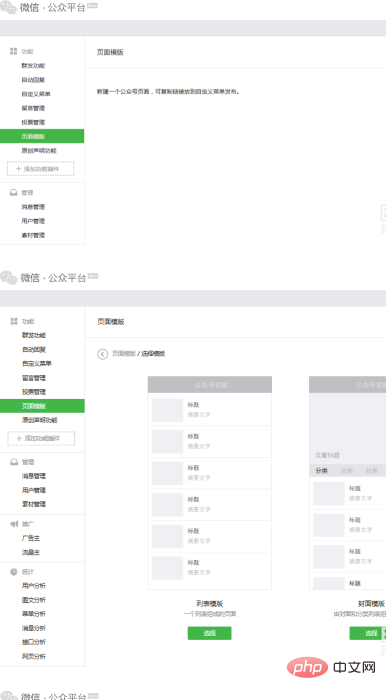Open 自动回复 in the upper screenshot sidebar
This screenshot has width=386, height=700.
click(33, 80)
